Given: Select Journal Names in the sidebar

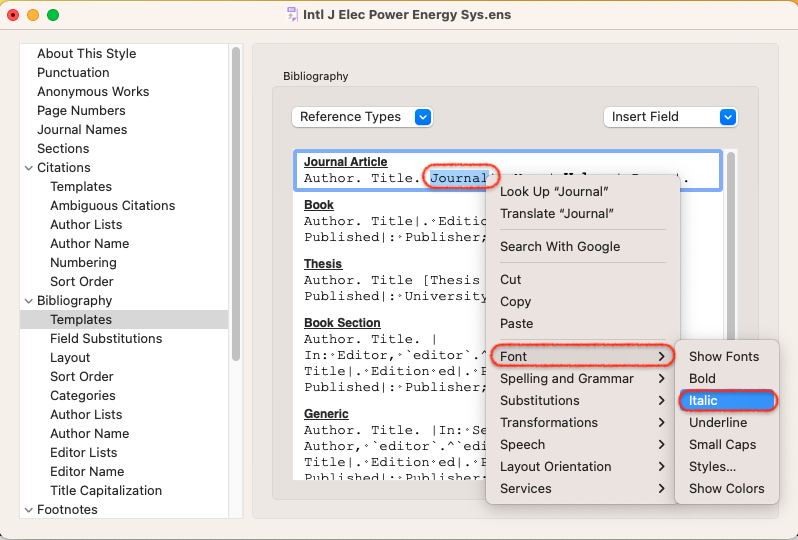Looking at the screenshot, I should pos(82,130).
